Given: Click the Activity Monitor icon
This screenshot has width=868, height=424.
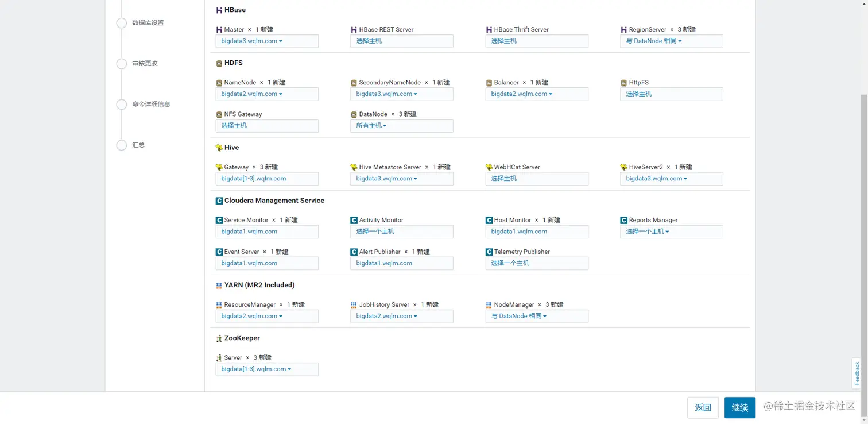Looking at the screenshot, I should [354, 220].
